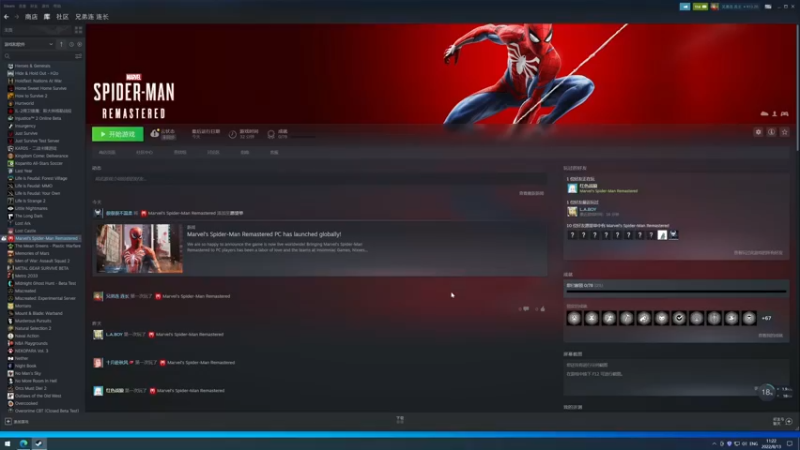Open last friend avatar in wishlist row
This screenshot has width=800, height=450.
[673, 235]
